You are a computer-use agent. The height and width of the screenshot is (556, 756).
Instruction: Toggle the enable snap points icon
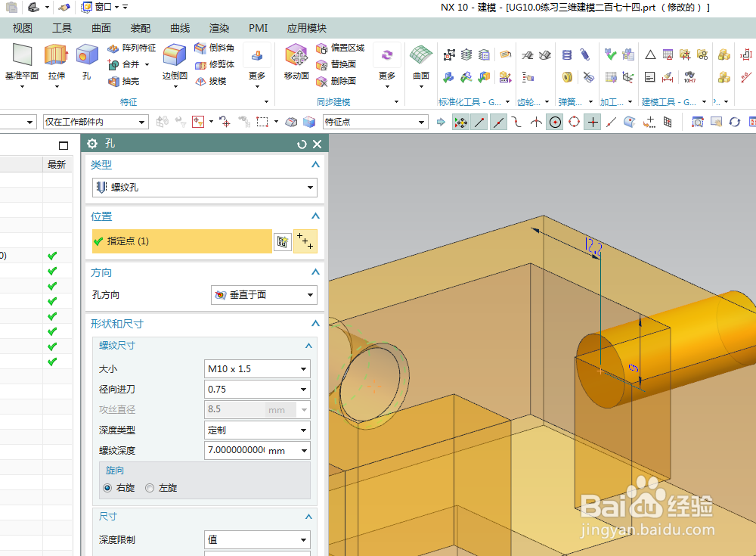click(x=460, y=122)
